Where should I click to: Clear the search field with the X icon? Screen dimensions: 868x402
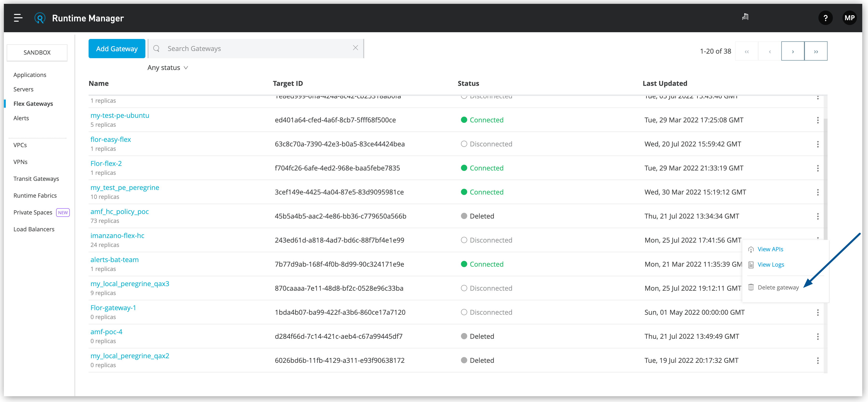tap(355, 48)
